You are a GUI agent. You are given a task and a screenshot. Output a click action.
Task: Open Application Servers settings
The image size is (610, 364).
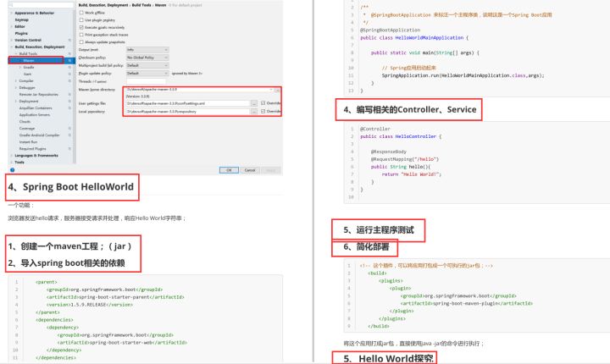coord(34,115)
